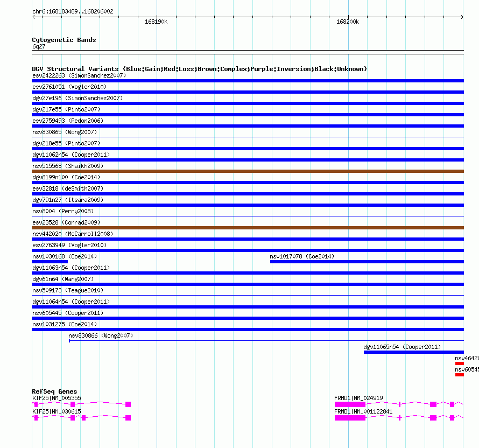The image size is (479, 448).
Task: Open the dgv6199n100 (Coe2014) label
Action: pos(66,177)
